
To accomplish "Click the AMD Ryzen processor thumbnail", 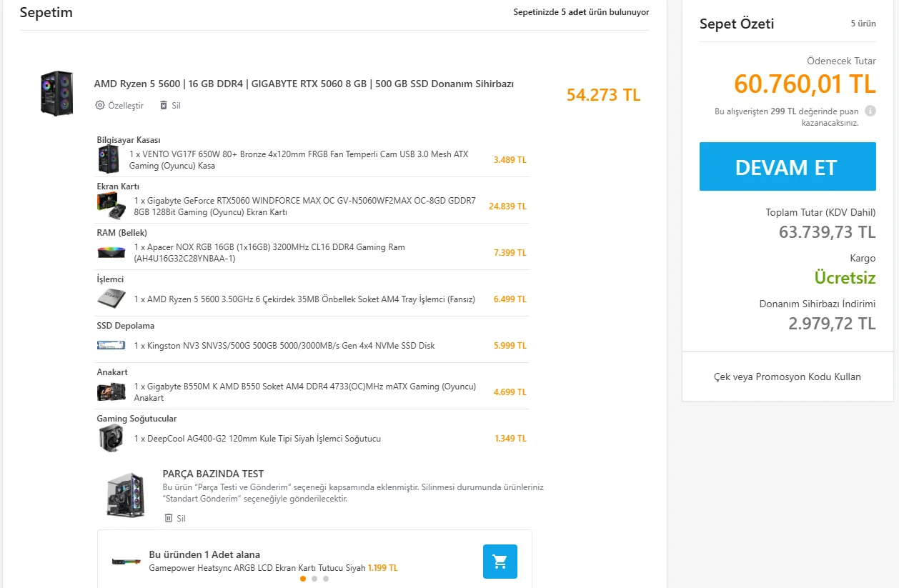I will point(112,299).
